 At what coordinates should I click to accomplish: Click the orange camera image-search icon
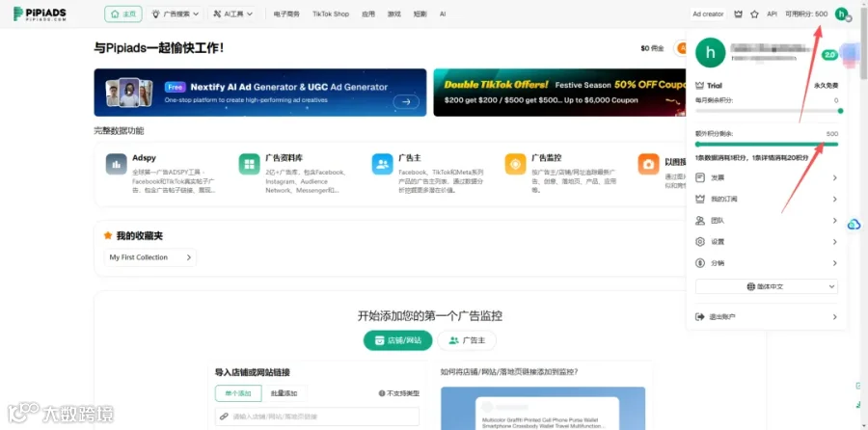648,164
